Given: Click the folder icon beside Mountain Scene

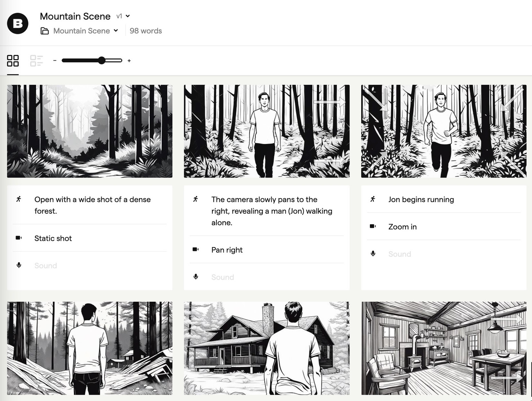Looking at the screenshot, I should (x=45, y=31).
